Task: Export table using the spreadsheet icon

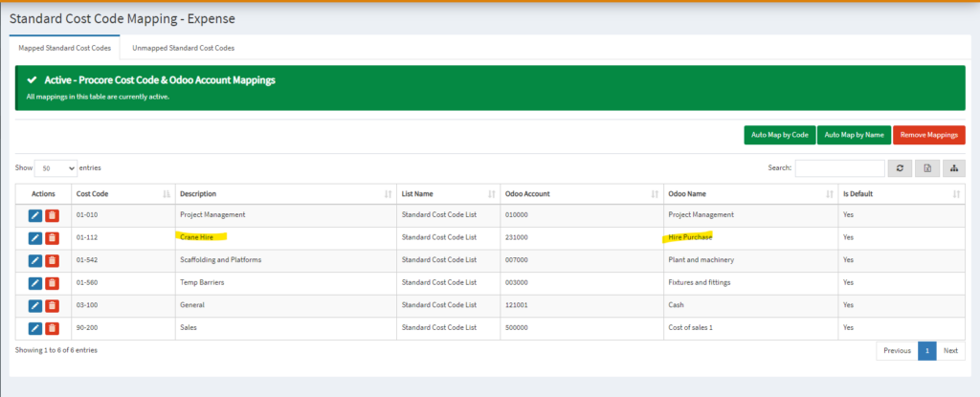Action: (927, 168)
